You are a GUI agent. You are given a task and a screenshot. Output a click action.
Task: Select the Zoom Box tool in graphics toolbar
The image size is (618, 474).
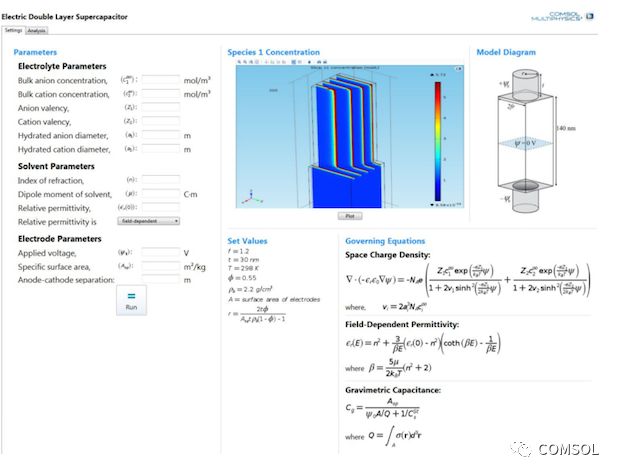point(251,62)
